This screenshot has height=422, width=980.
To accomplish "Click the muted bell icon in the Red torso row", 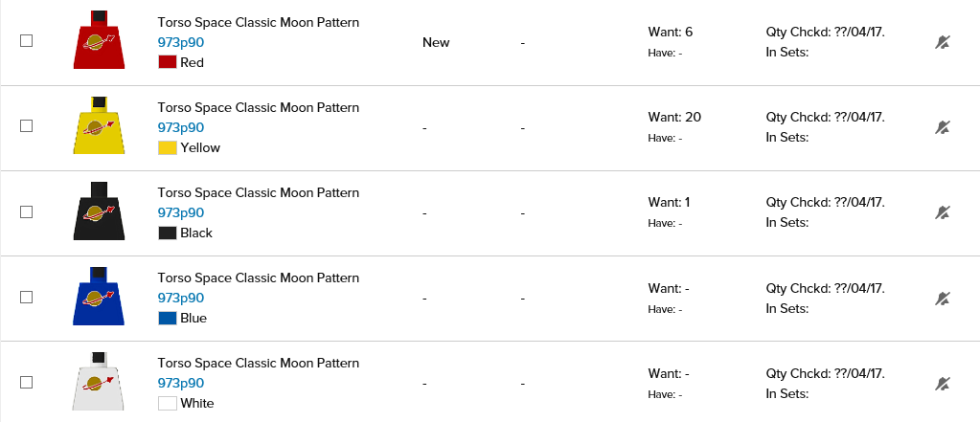I will [x=943, y=42].
